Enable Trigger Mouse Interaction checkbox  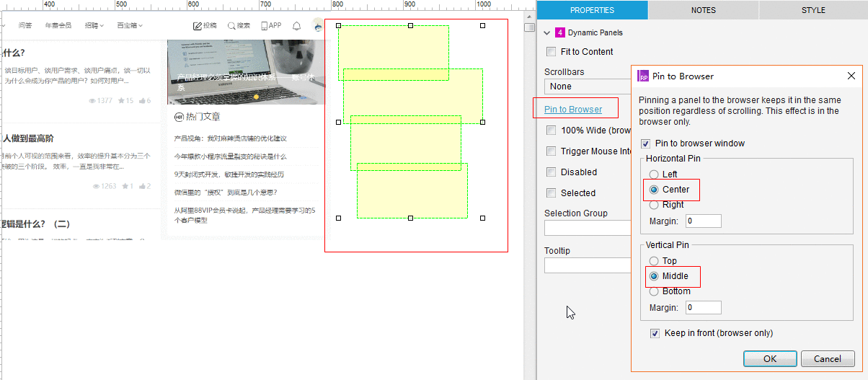click(x=552, y=151)
